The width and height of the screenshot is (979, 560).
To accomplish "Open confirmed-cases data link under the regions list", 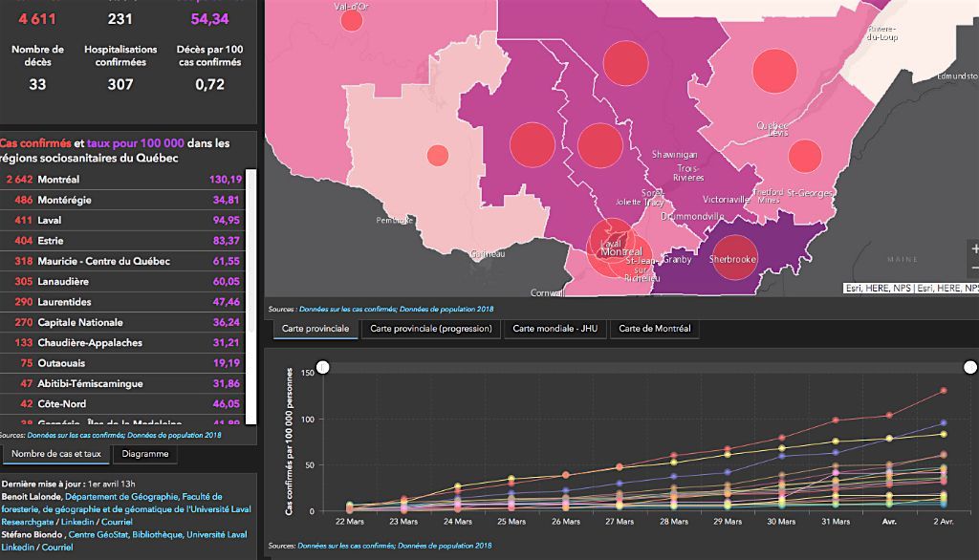I will tap(76, 435).
